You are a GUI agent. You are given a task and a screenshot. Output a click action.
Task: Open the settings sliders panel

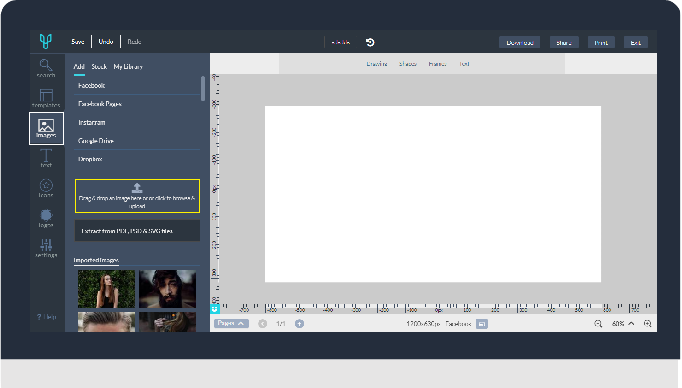click(x=46, y=248)
